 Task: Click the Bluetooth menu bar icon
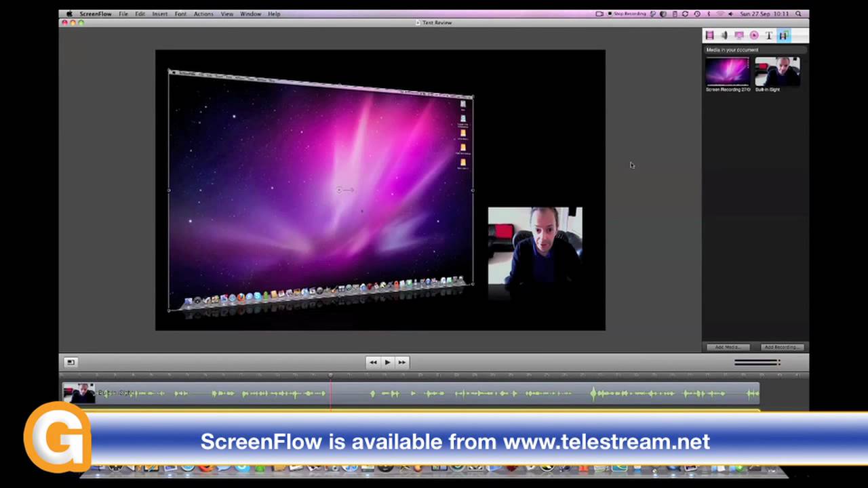[x=709, y=14]
